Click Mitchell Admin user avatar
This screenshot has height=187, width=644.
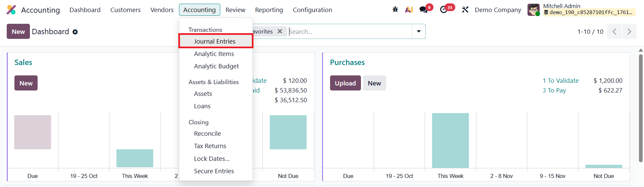[x=533, y=10]
